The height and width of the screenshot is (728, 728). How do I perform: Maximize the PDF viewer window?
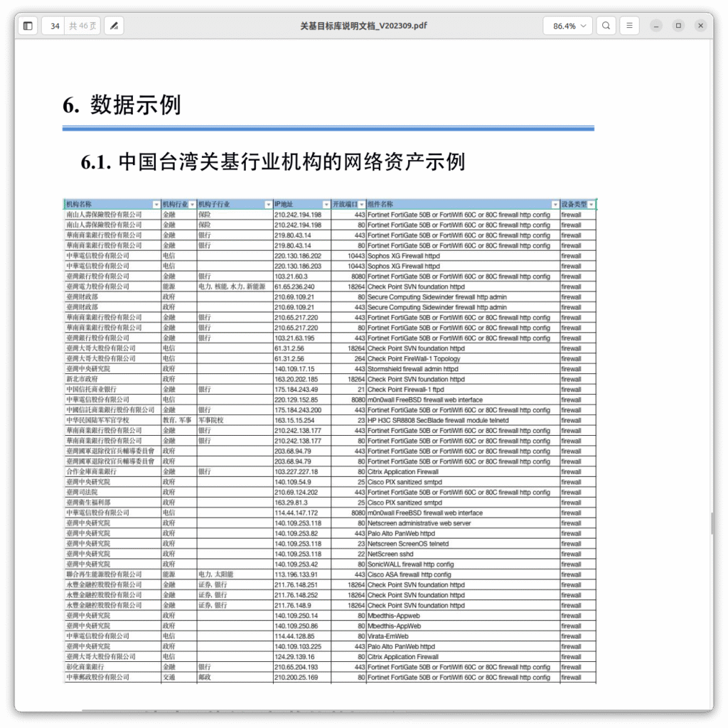(678, 26)
